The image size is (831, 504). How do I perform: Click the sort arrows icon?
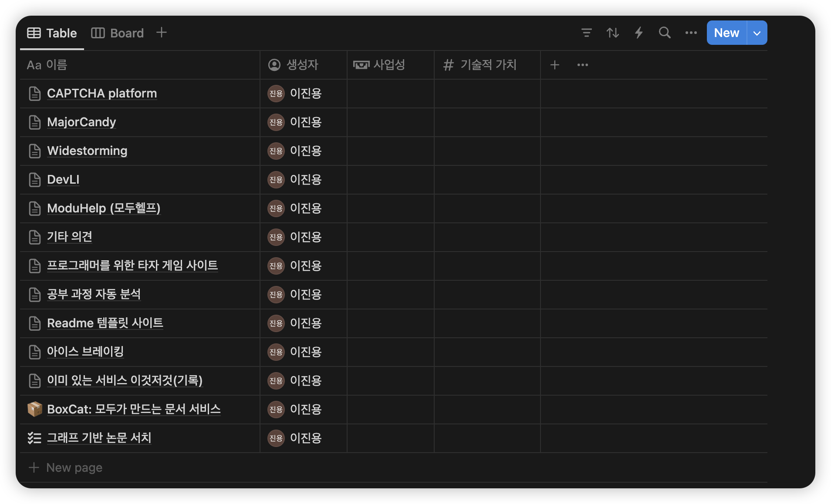click(x=612, y=33)
